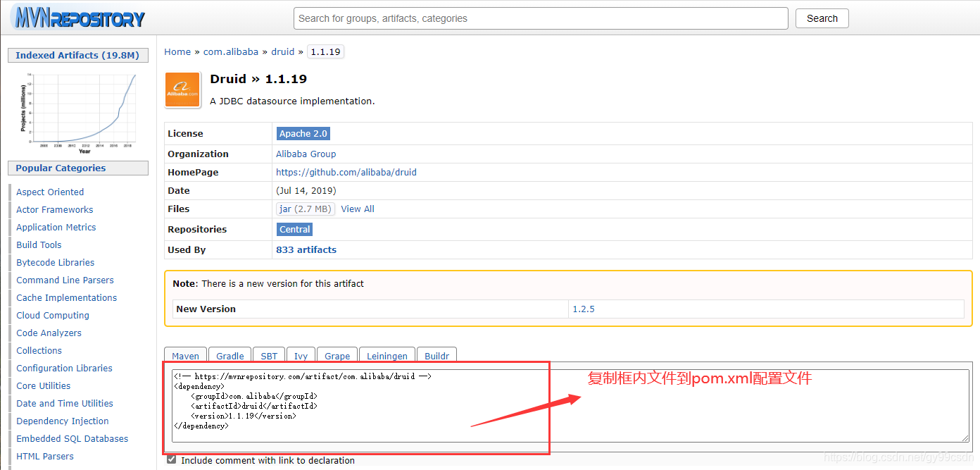Download the jar (2.7 MB) file
This screenshot has height=470, width=980.
pos(305,209)
